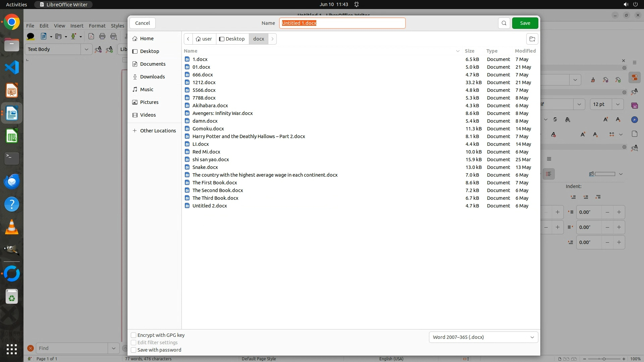This screenshot has width=644, height=362.
Task: Toggle Edit filter settings checkbox
Action: (133, 343)
